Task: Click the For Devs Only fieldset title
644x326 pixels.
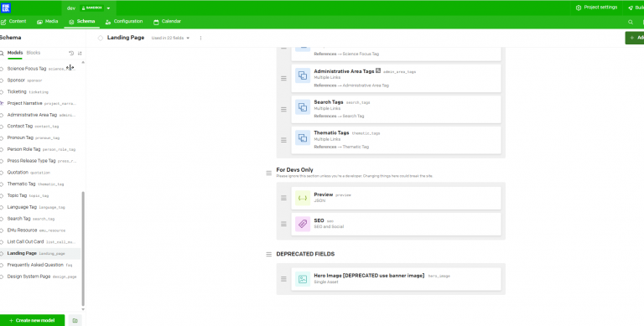Action: point(294,169)
